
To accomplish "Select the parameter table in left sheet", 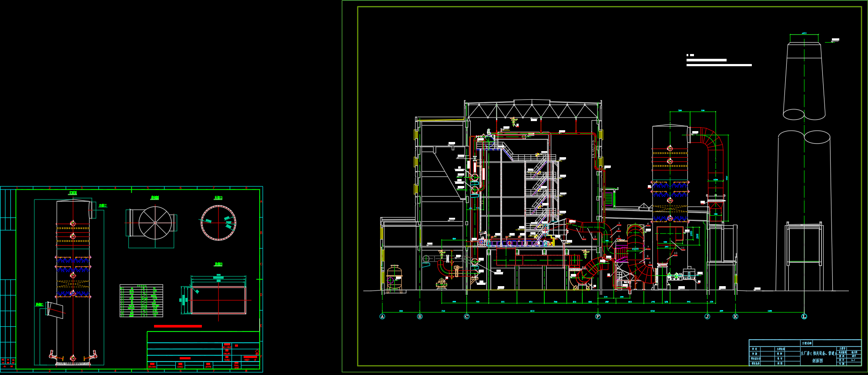I will [x=141, y=301].
